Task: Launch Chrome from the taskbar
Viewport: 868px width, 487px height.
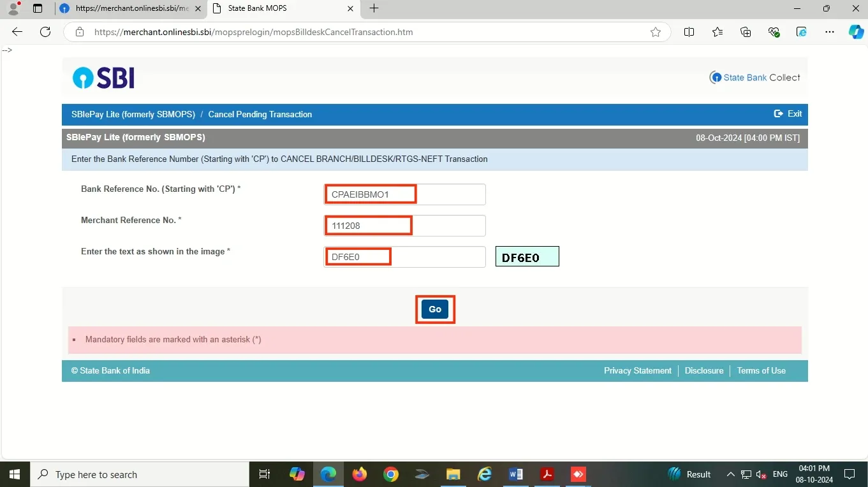Action: point(391,474)
